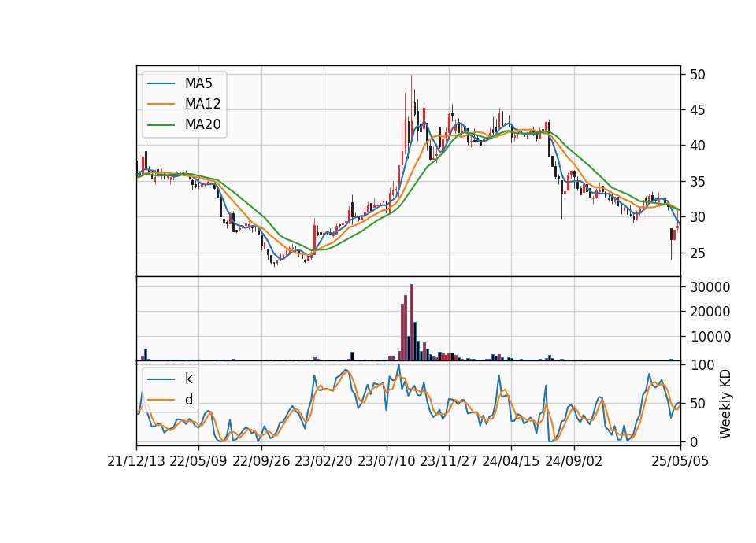Screen dimensions: 756x543
Task: Click the volume axis value 10000
Action: click(710, 337)
